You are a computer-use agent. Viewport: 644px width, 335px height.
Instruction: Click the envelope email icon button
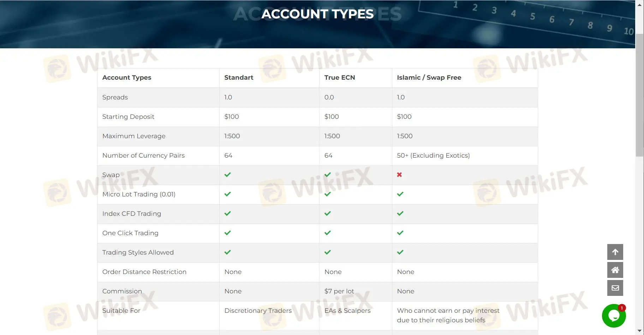[615, 288]
